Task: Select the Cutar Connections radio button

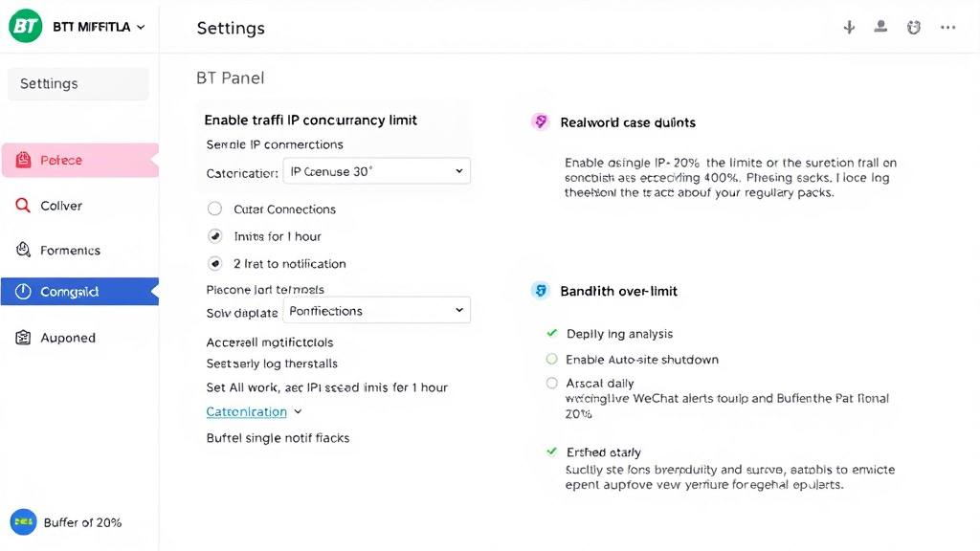Action: tap(214, 209)
